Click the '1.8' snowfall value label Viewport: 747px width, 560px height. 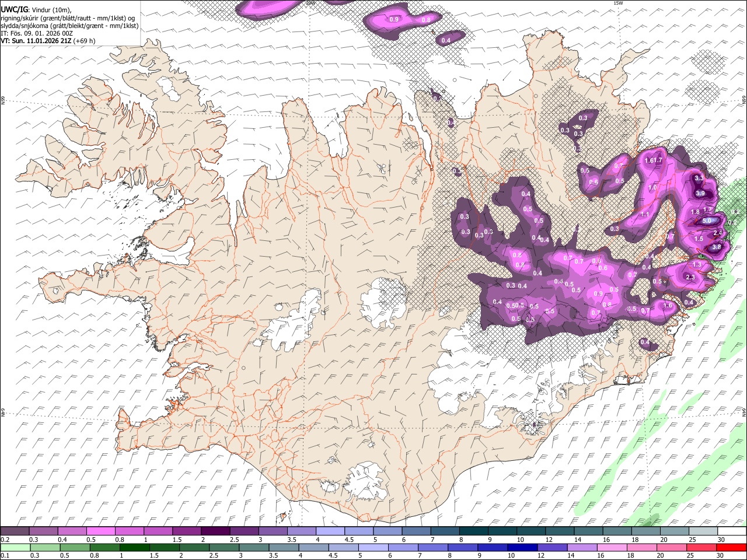point(695,212)
